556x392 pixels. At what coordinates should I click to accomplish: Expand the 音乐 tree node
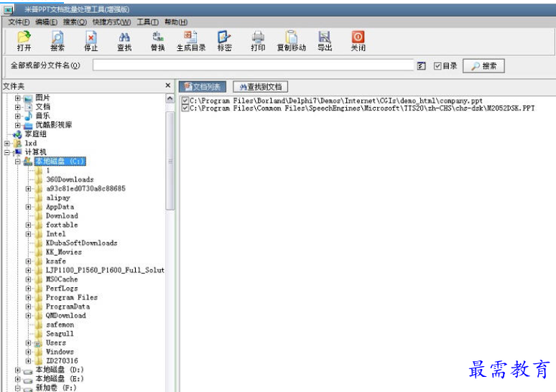(x=17, y=116)
